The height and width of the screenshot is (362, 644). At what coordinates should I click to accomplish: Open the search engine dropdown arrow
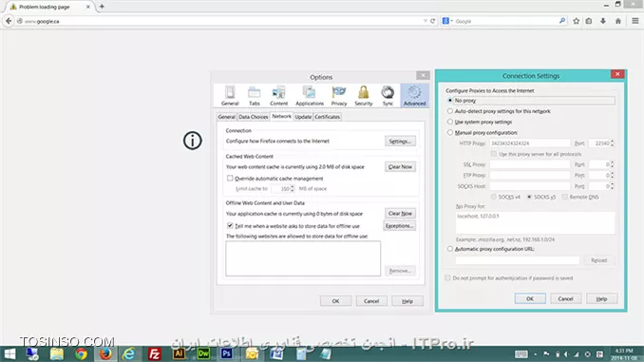[451, 21]
